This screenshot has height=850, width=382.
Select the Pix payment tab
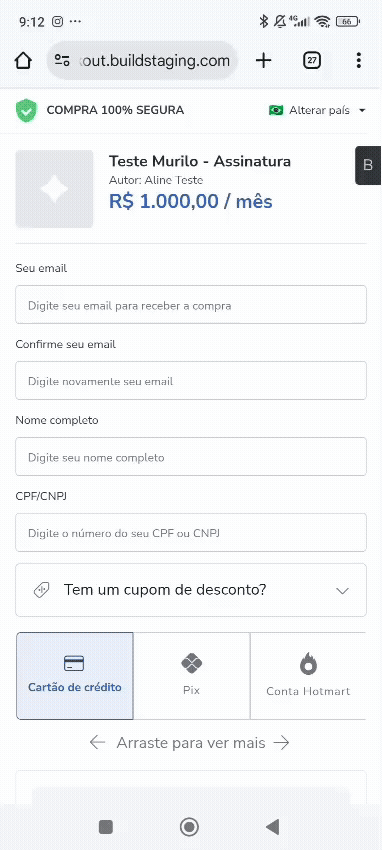click(191, 675)
